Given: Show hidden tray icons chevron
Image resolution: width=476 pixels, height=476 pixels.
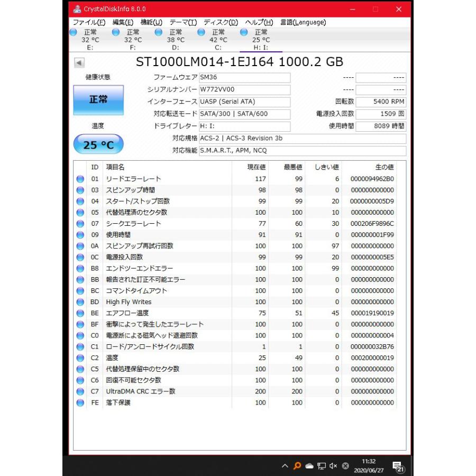Looking at the screenshot, I should click(285, 466).
